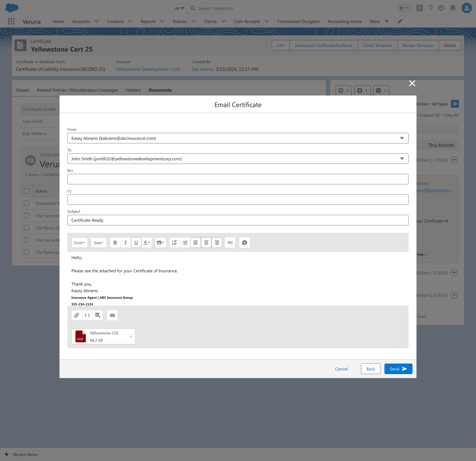Image resolution: width=476 pixels, height=461 pixels.
Task: Insert a merge field with curly braces icon
Action: click(x=87, y=315)
